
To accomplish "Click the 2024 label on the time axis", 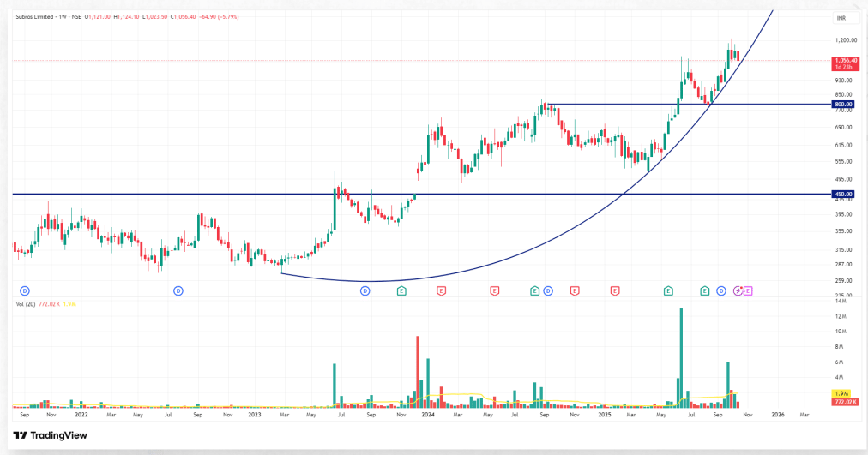I will [x=426, y=414].
